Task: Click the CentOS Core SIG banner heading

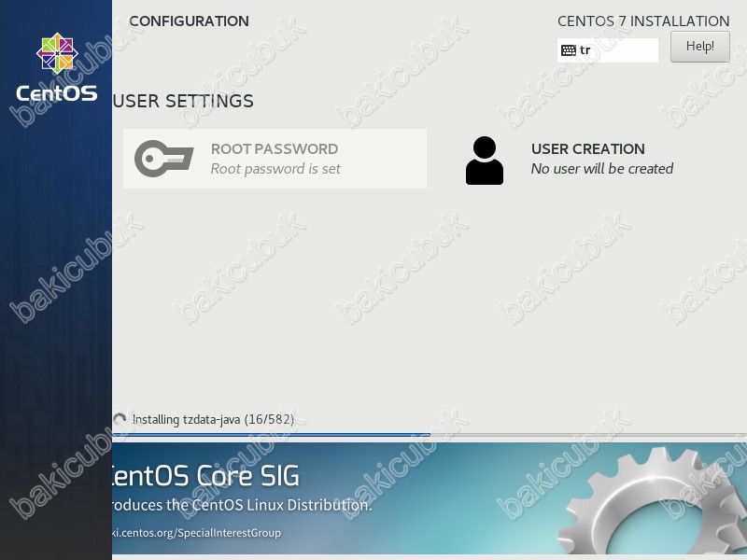Action: pos(205,476)
